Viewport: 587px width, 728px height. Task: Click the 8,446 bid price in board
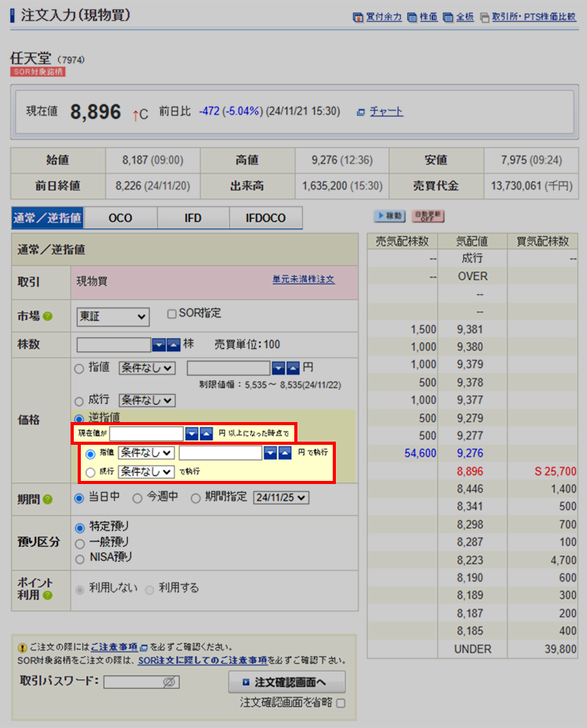(470, 489)
